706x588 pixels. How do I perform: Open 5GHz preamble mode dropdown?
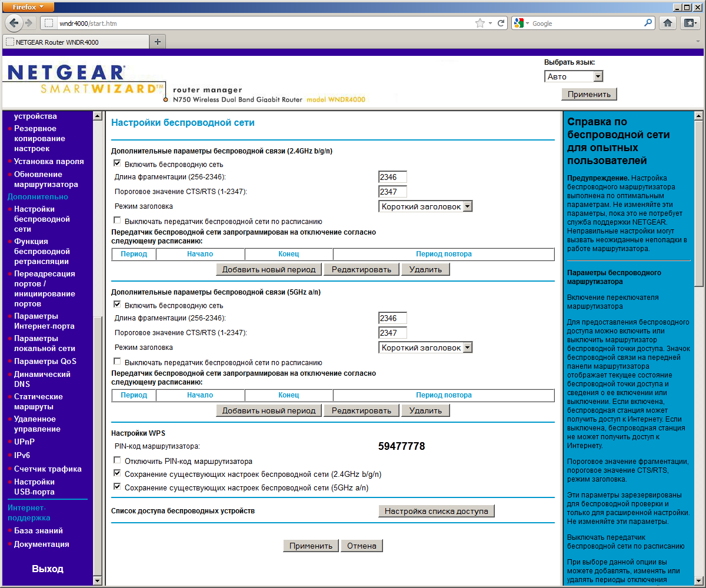pyautogui.click(x=425, y=348)
